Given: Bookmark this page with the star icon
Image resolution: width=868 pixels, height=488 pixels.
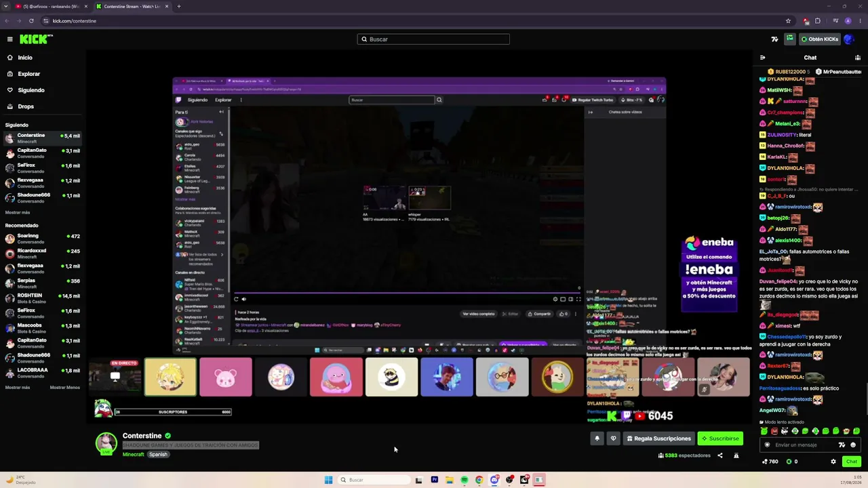Looking at the screenshot, I should click(788, 21).
